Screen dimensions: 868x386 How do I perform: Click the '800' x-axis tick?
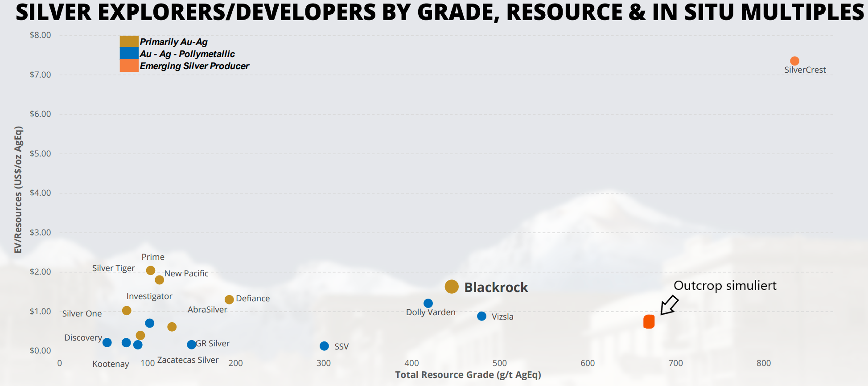point(764,363)
